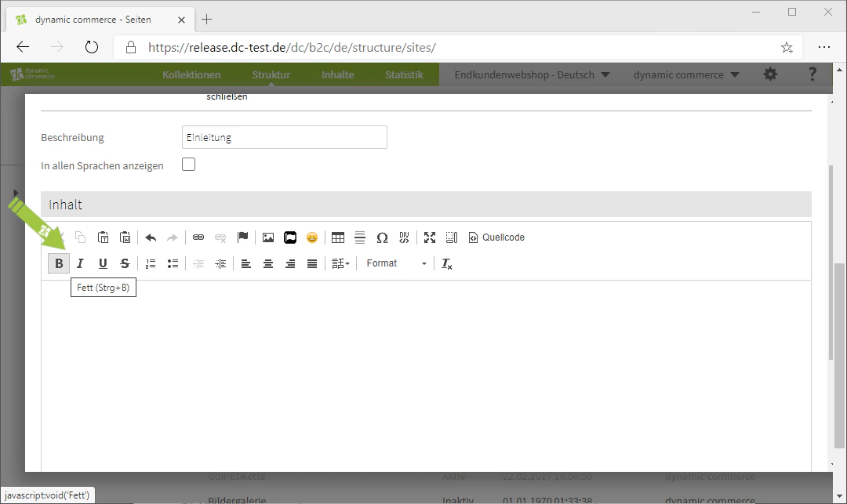Screen dimensions: 847x504
Task: Insert a bulleted list
Action: [x=173, y=263]
